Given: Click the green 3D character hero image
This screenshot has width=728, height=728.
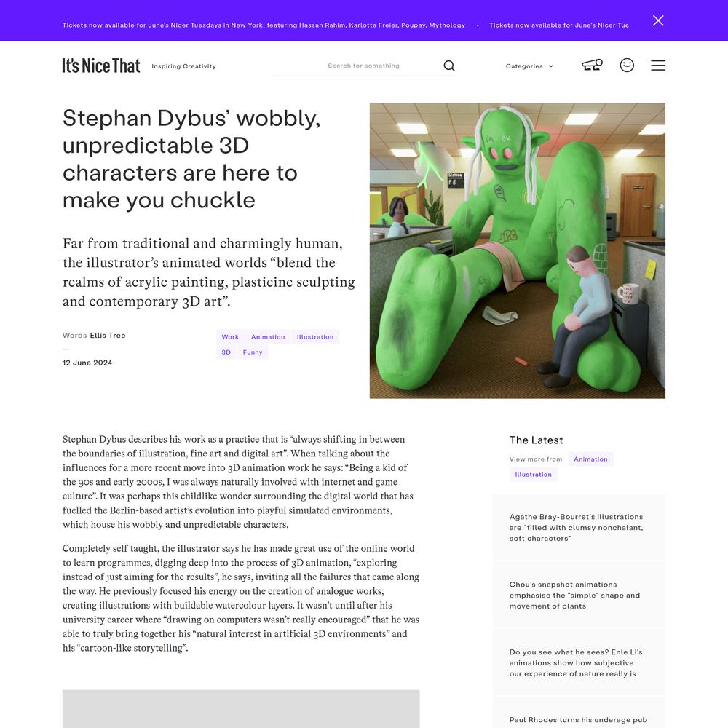Looking at the screenshot, I should point(517,250).
